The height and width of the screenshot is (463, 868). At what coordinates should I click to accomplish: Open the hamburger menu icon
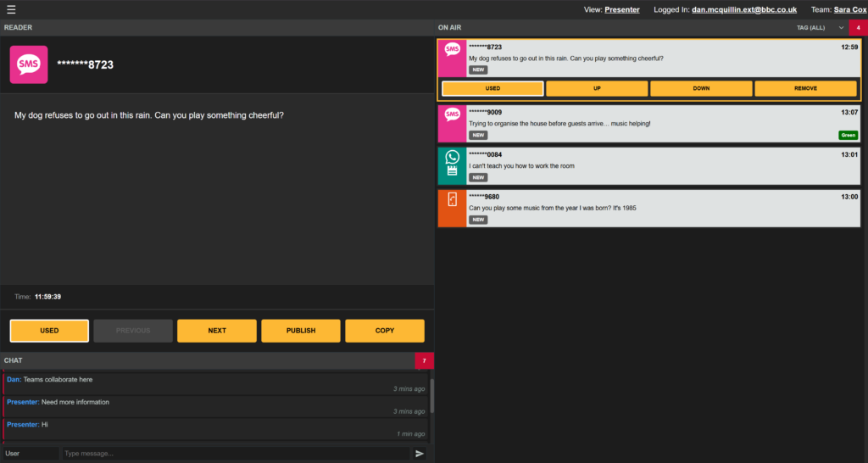(x=11, y=10)
